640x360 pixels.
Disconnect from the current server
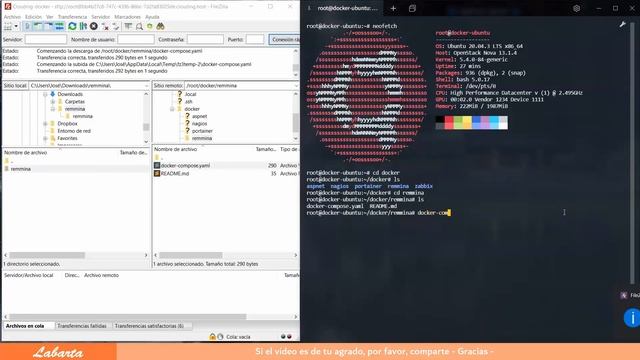pyautogui.click(x=105, y=27)
